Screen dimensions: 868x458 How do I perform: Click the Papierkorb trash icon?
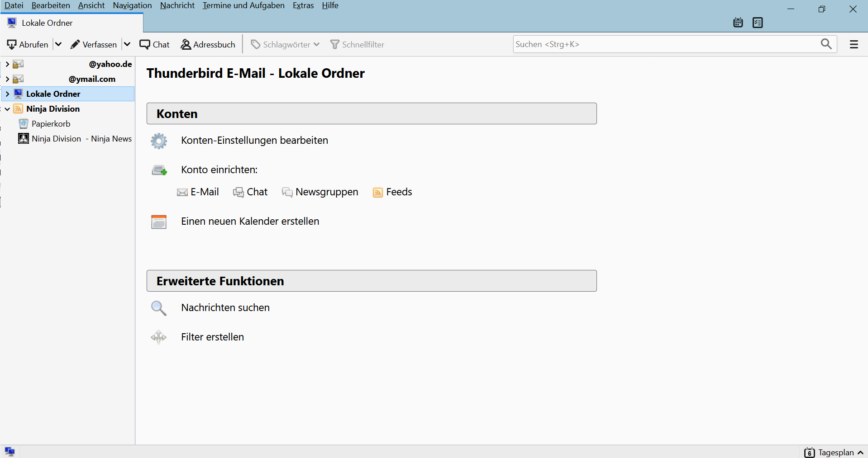pos(24,124)
